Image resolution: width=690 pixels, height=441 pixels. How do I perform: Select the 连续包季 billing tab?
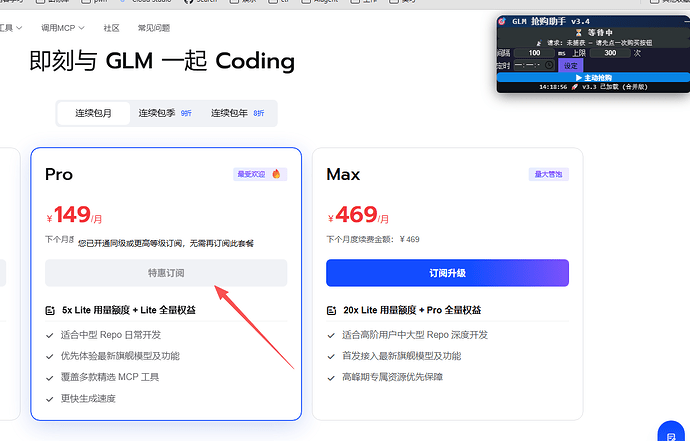(x=165, y=113)
